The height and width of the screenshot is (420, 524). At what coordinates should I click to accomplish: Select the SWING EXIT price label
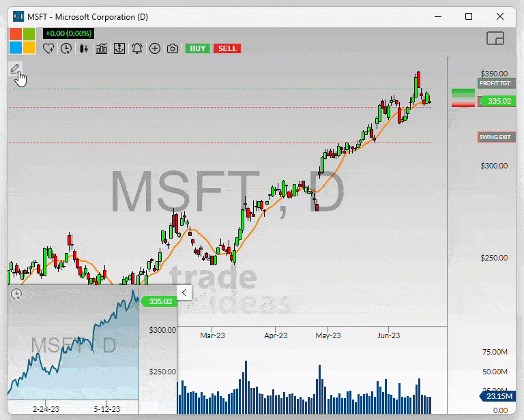495,137
